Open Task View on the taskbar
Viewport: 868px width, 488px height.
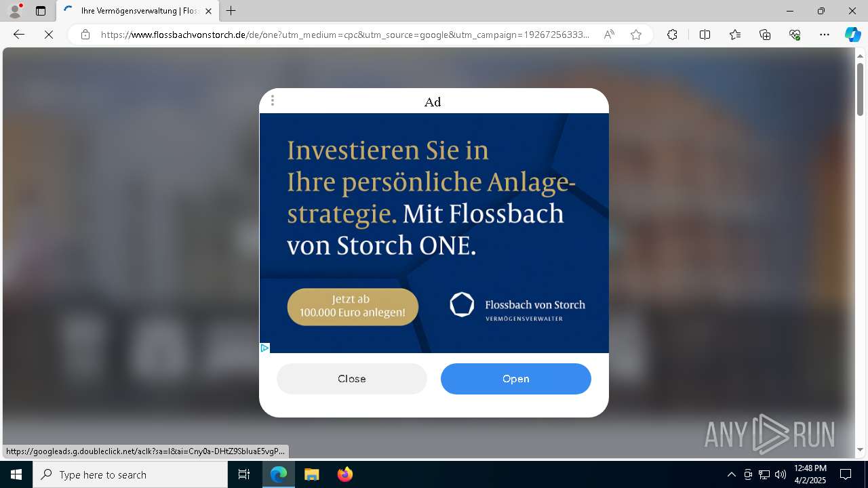[x=244, y=474]
